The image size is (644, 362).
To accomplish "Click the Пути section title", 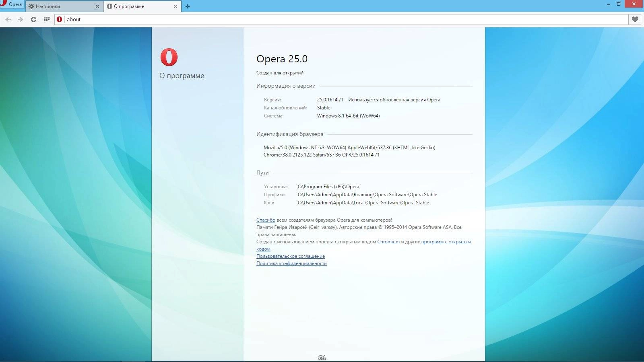I will pos(262,173).
